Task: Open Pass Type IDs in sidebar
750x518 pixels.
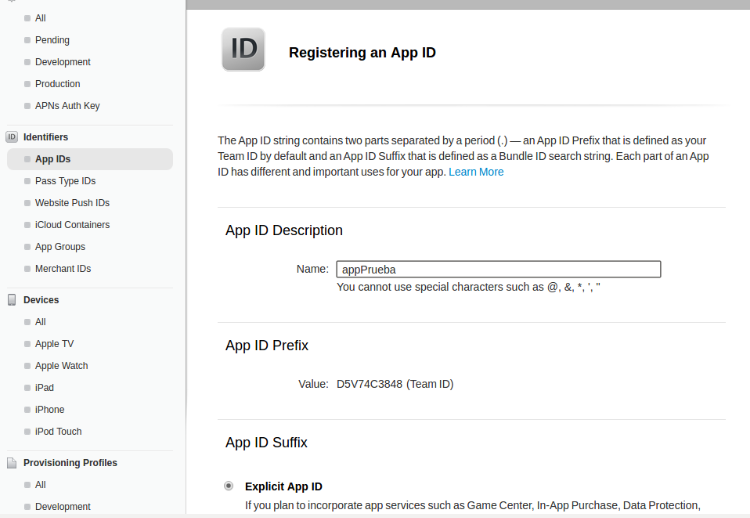Action: click(65, 181)
